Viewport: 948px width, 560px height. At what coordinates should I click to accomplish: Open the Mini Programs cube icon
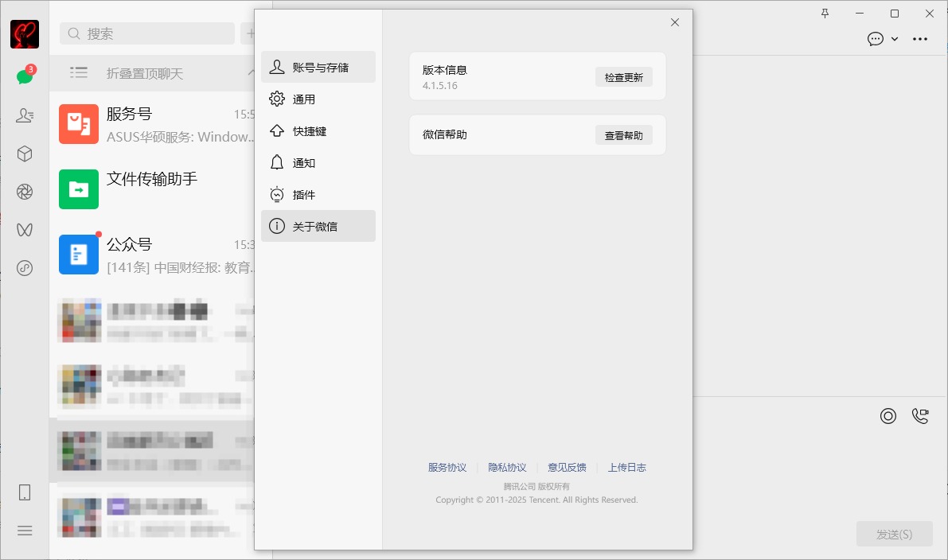(x=24, y=153)
